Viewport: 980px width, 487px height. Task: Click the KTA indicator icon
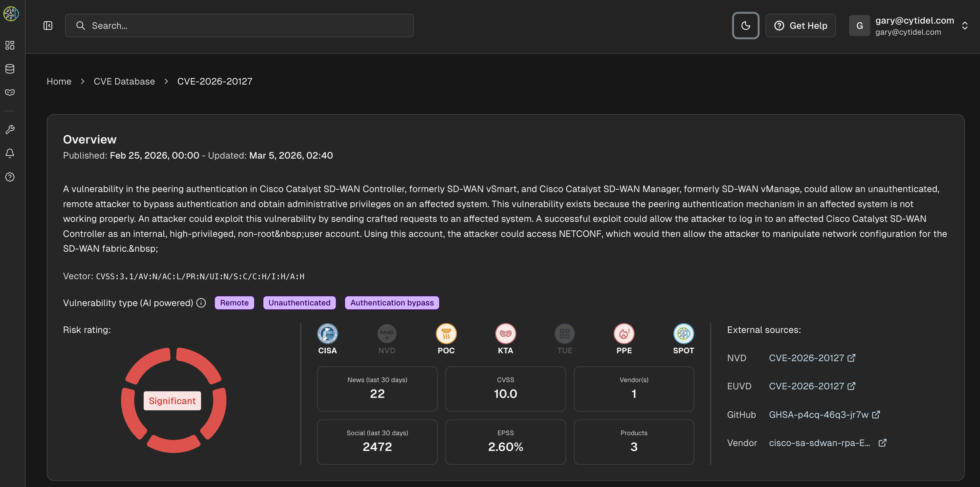coord(505,334)
